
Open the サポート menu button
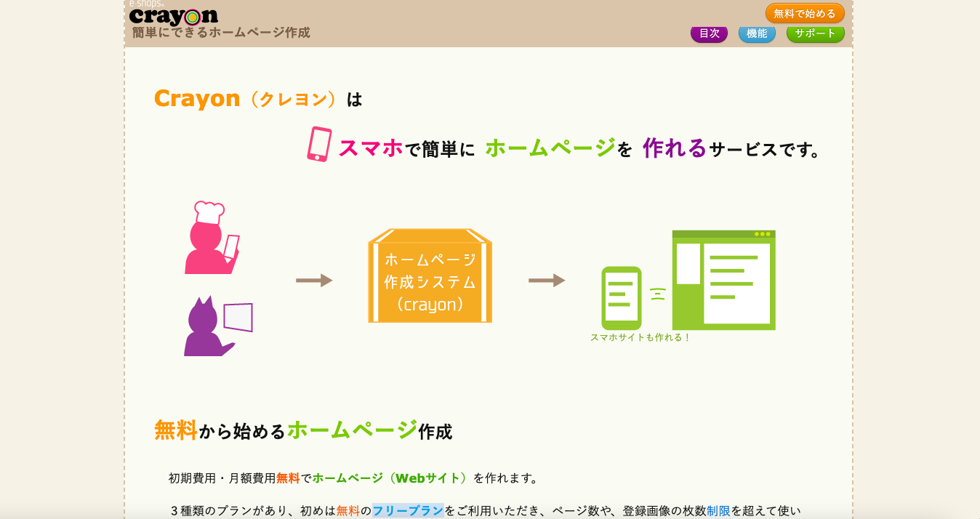point(816,33)
